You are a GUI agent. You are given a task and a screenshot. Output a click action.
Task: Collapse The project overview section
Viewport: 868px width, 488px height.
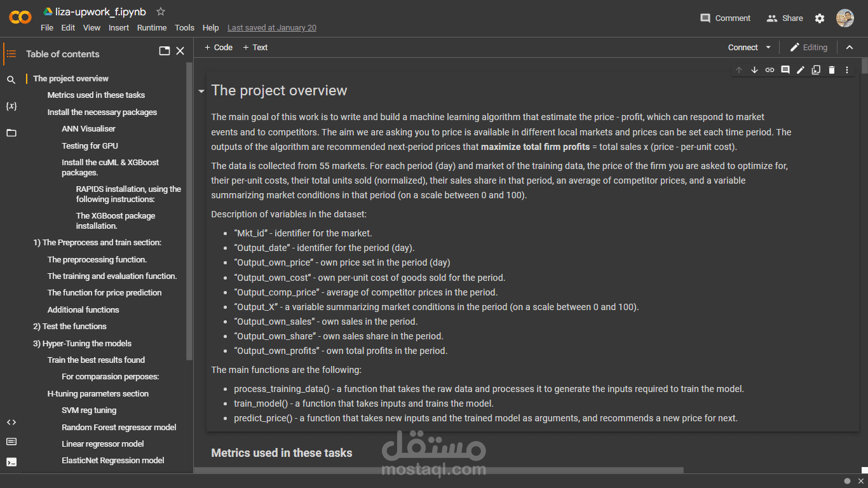(201, 91)
